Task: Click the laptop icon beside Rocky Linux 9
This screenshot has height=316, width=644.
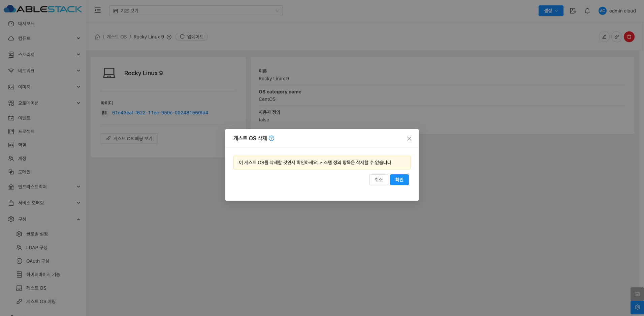Action: (x=109, y=73)
